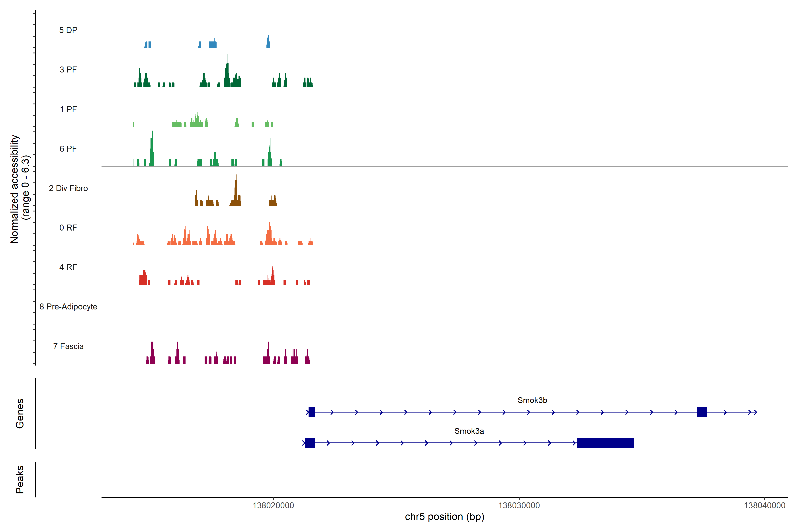Screen dimensions: 798x532
Task: Click the Smok3a first exon square
Action: click(x=309, y=443)
